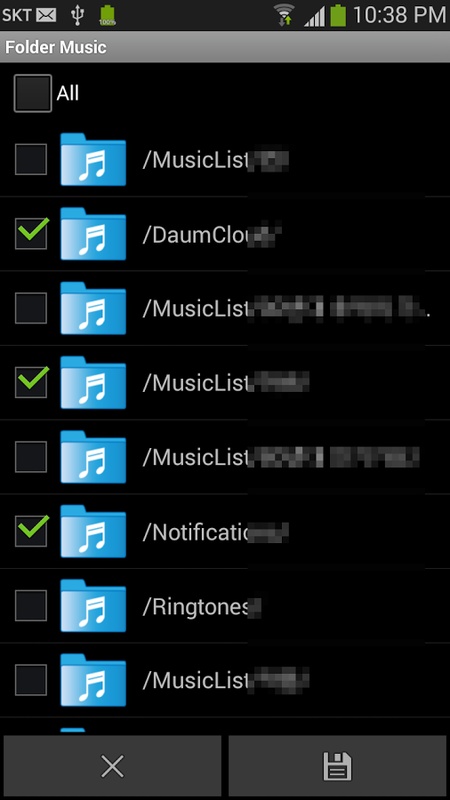The image size is (450, 800).
Task: Select the /Notifications folder name
Action: (215, 532)
